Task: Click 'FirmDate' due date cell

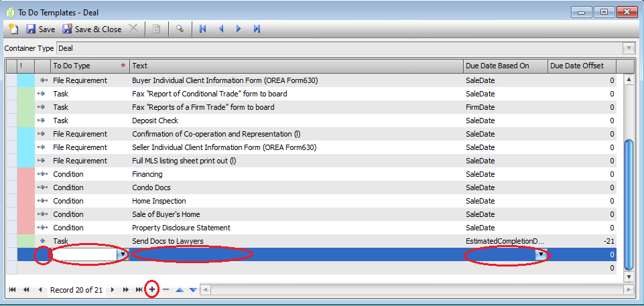Action: tap(505, 108)
